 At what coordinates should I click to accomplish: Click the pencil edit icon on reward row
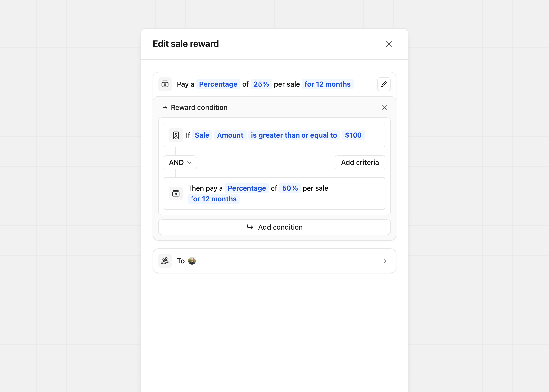point(384,84)
